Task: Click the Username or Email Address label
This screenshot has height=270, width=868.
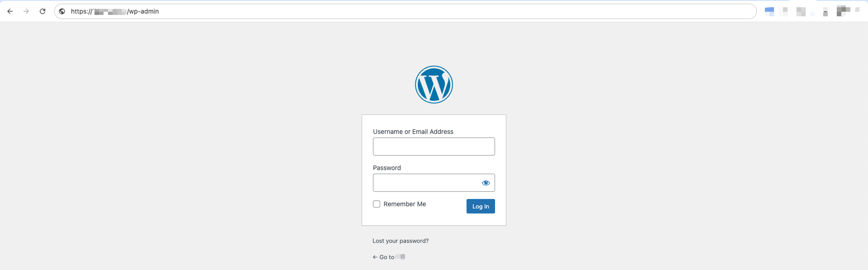Action: click(x=413, y=132)
